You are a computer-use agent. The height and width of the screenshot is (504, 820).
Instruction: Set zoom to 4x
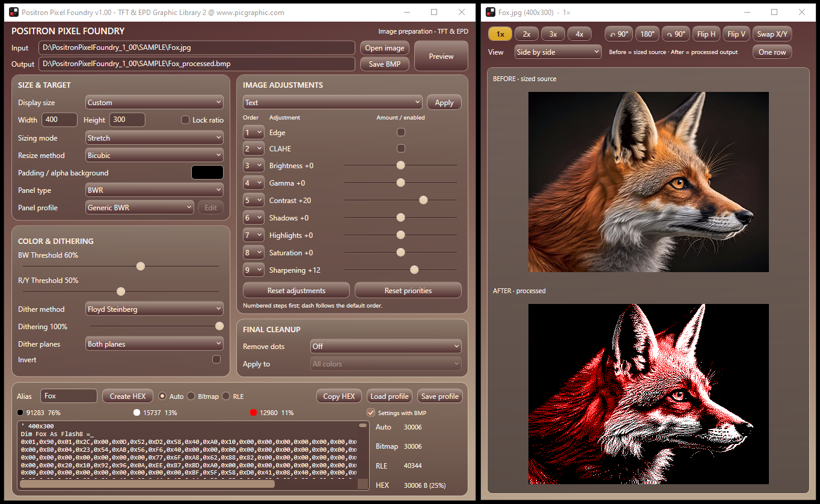(x=580, y=34)
